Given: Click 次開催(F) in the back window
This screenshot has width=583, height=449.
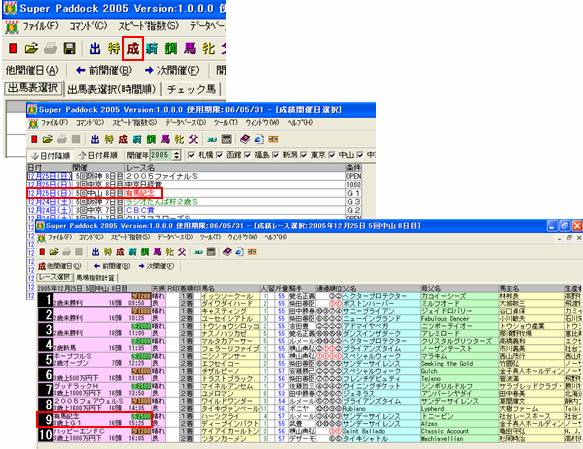Looking at the screenshot, I should [172, 70].
